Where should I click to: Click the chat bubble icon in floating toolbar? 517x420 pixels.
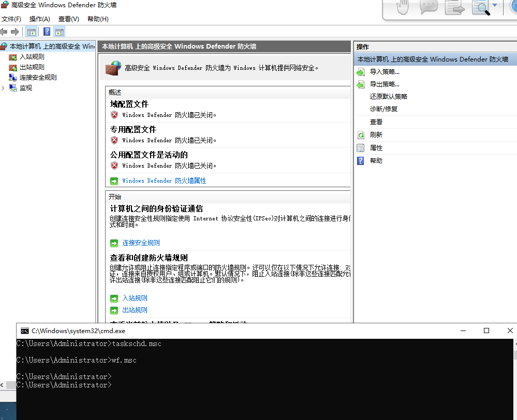pos(429,7)
